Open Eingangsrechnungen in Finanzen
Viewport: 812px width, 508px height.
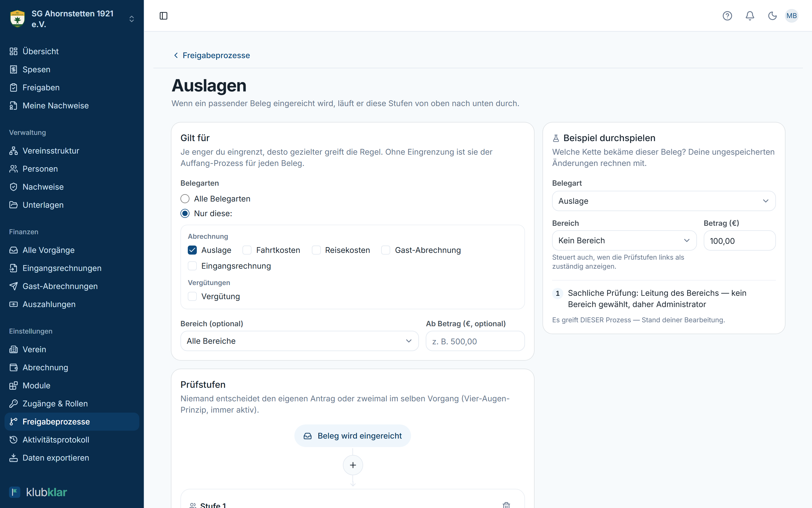point(72,268)
